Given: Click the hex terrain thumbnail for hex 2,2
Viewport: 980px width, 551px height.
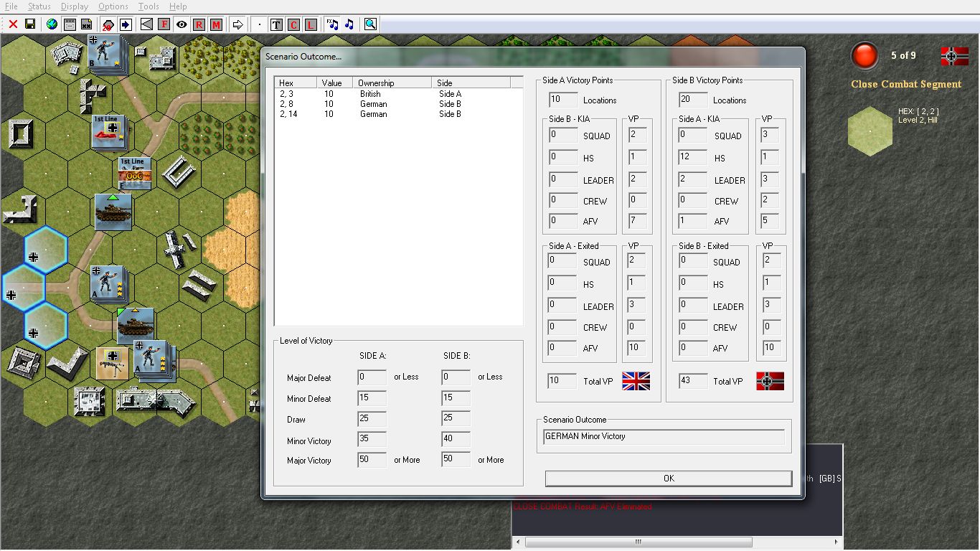Looking at the screenshot, I should click(x=870, y=131).
